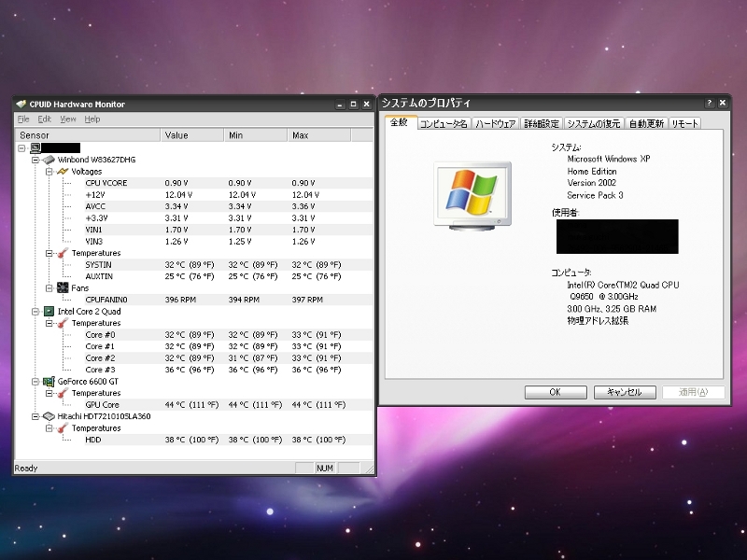Collapse the GeForce 6600 GT node

pyautogui.click(x=35, y=382)
